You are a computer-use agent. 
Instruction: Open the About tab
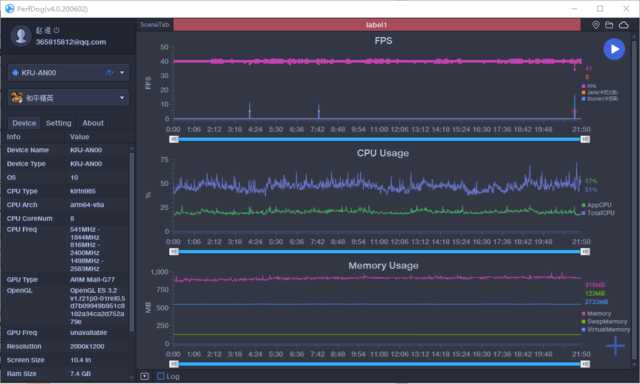tap(93, 123)
